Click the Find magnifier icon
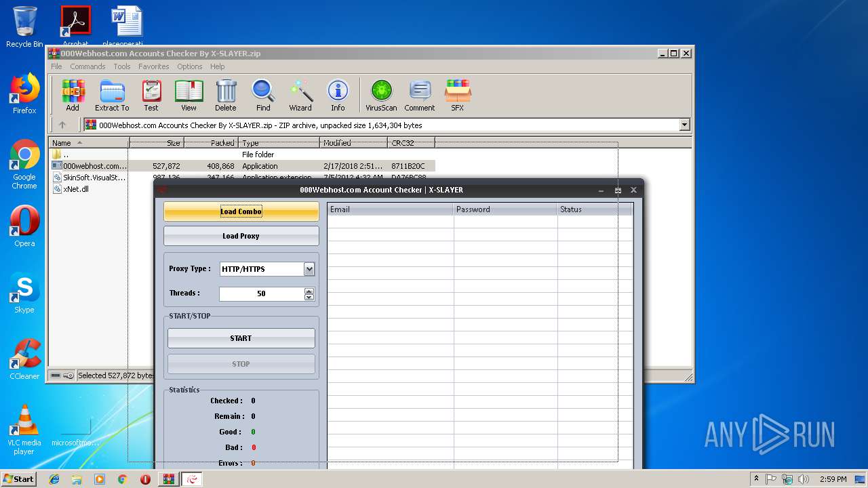Viewport: 868px width, 488px height. point(263,95)
